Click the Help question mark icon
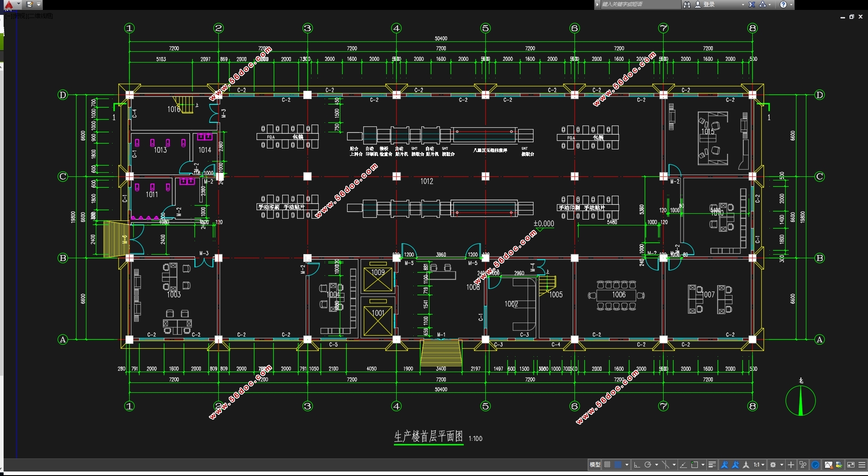The height and width of the screenshot is (476, 868). (783, 4)
